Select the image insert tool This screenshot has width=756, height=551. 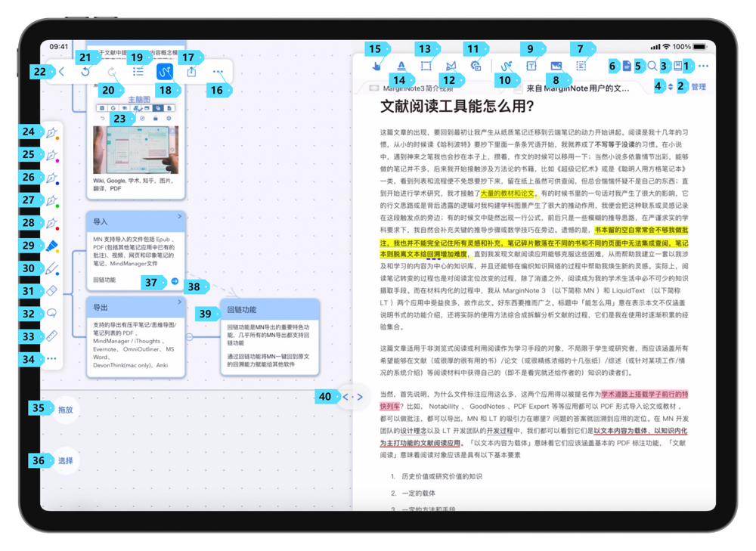pyautogui.click(x=556, y=66)
